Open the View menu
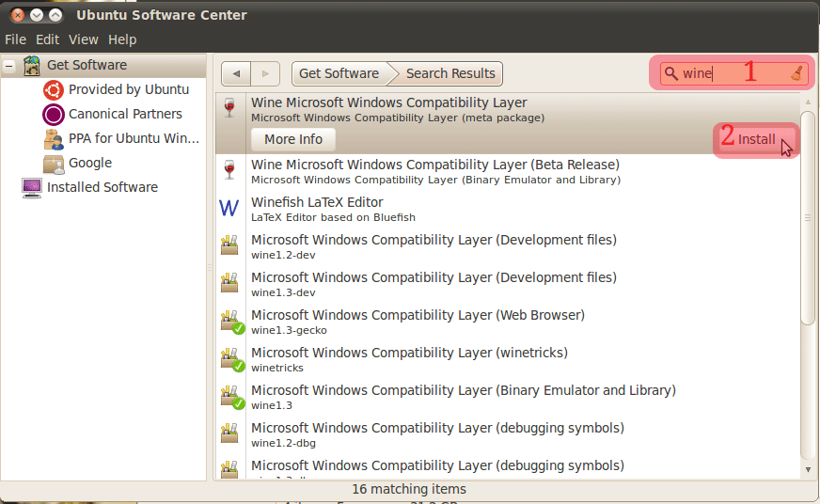Viewport: 820px width, 504px height. tap(83, 39)
